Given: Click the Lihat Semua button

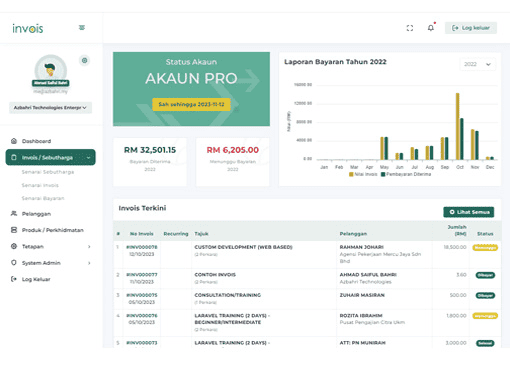Looking at the screenshot, I should [469, 212].
